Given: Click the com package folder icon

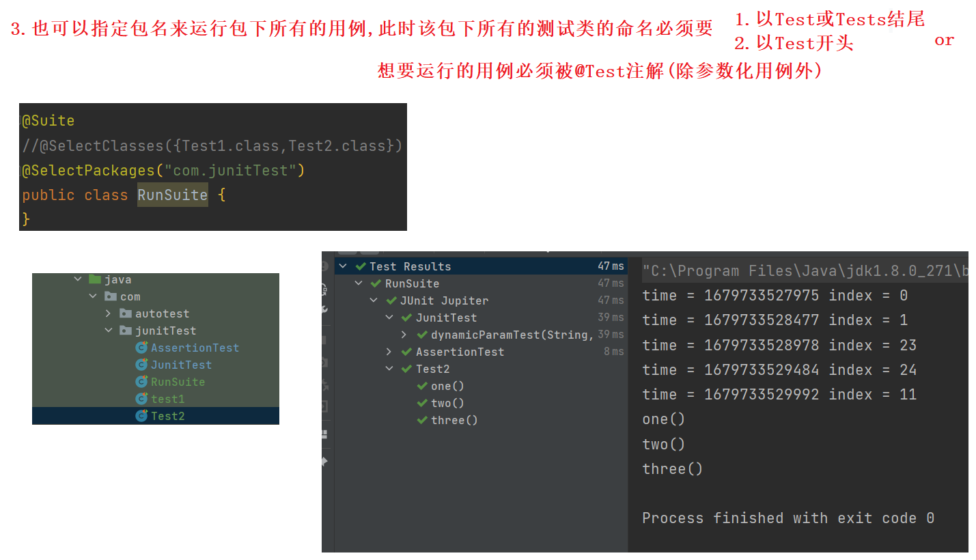Looking at the screenshot, I should [x=110, y=296].
